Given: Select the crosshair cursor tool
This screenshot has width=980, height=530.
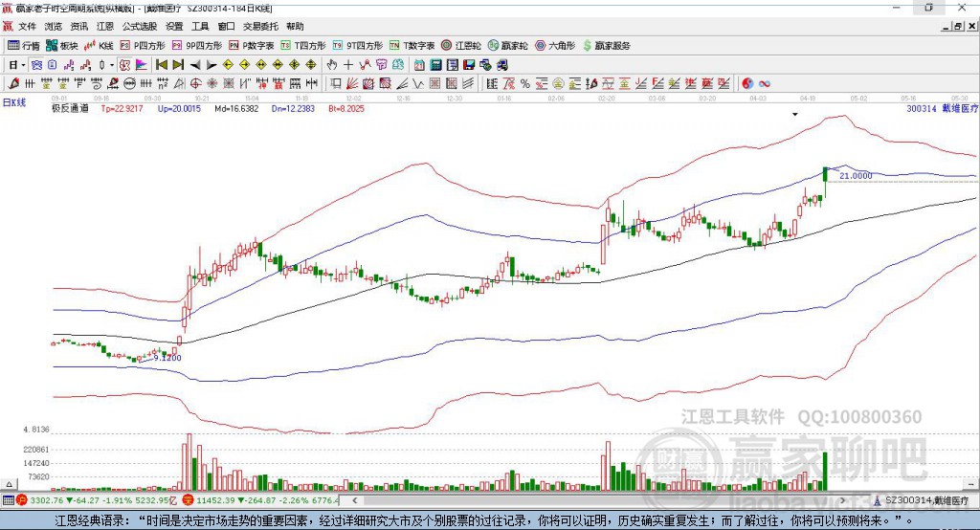Looking at the screenshot, I should click(x=348, y=65).
